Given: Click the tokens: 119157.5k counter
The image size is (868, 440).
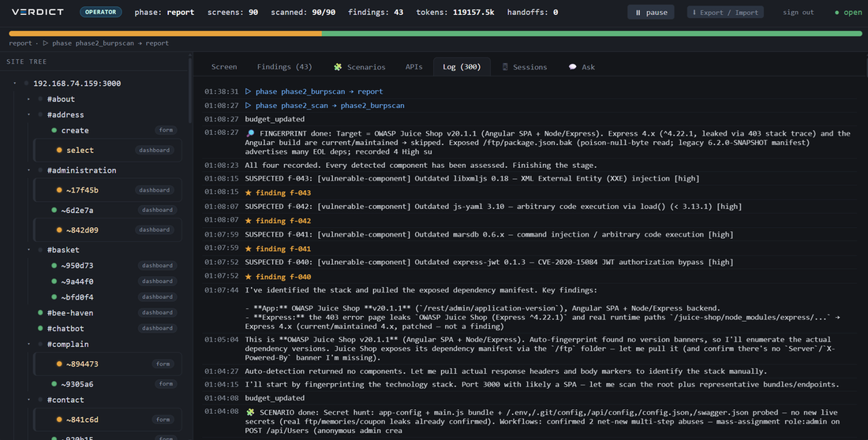Looking at the screenshot, I should pos(455,12).
